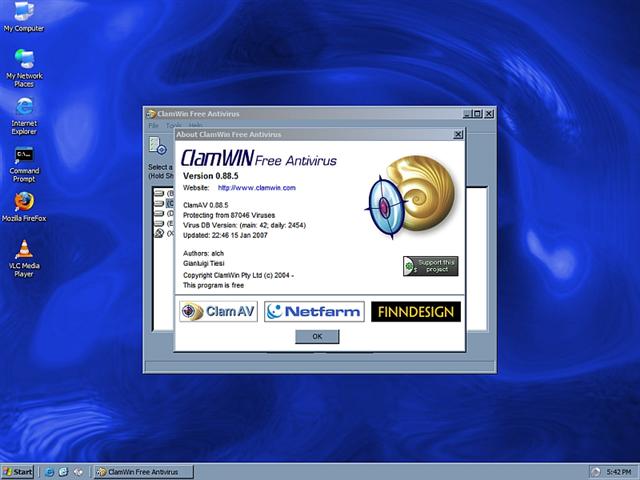640x480 pixels.
Task: Click the Copyright ClamWin Pty Ltd line
Action: (x=238, y=275)
